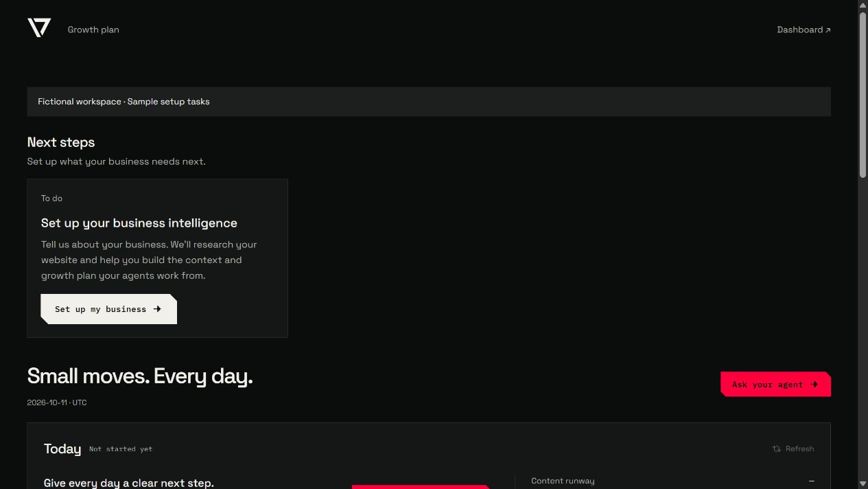Click the "Set up your business intelligence" title
The height and width of the screenshot is (489, 868).
tap(139, 223)
